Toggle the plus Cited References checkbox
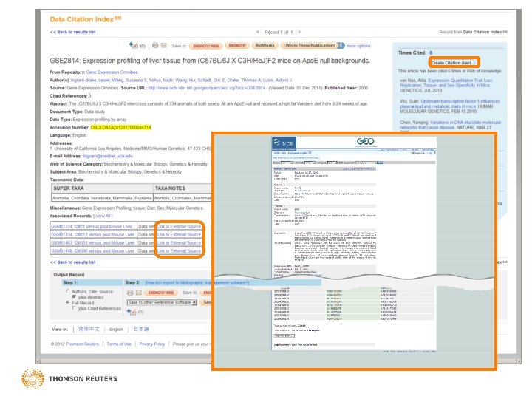532x399 pixels. [74, 308]
